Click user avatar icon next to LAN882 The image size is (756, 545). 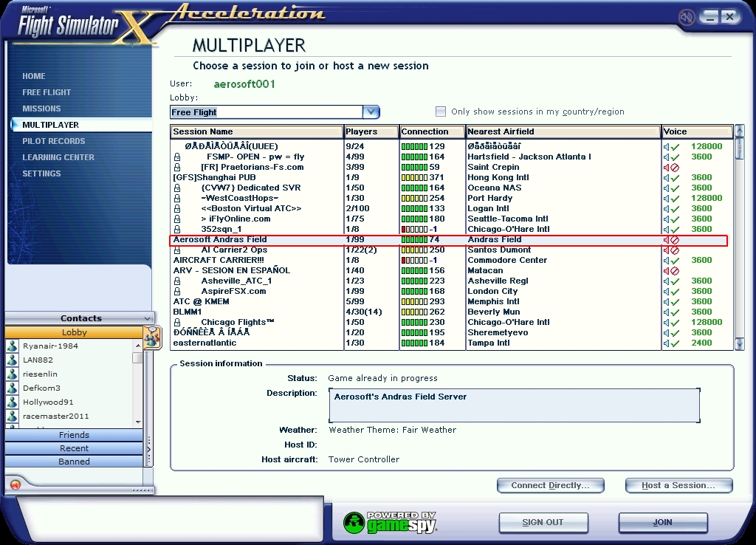click(12, 360)
